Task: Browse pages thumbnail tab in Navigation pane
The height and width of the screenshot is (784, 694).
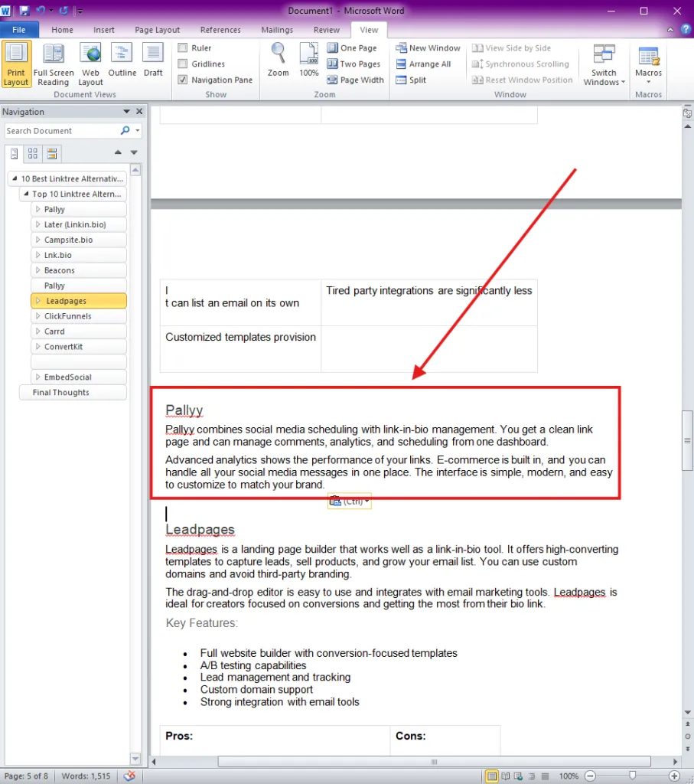Action: [33, 153]
